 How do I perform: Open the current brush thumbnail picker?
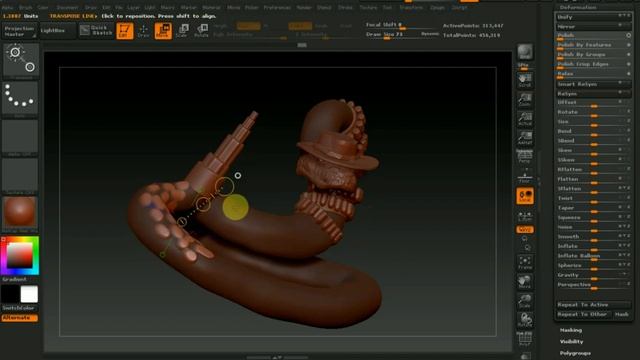pos(20,60)
